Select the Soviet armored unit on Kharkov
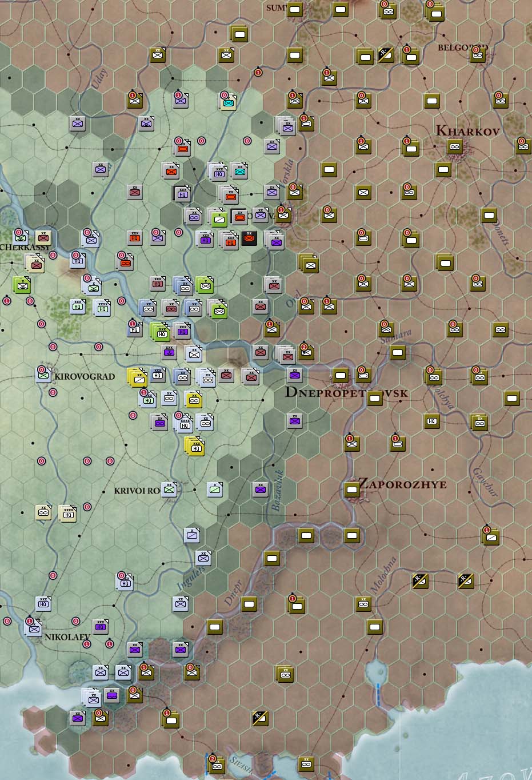The width and height of the screenshot is (532, 780). click(x=455, y=147)
